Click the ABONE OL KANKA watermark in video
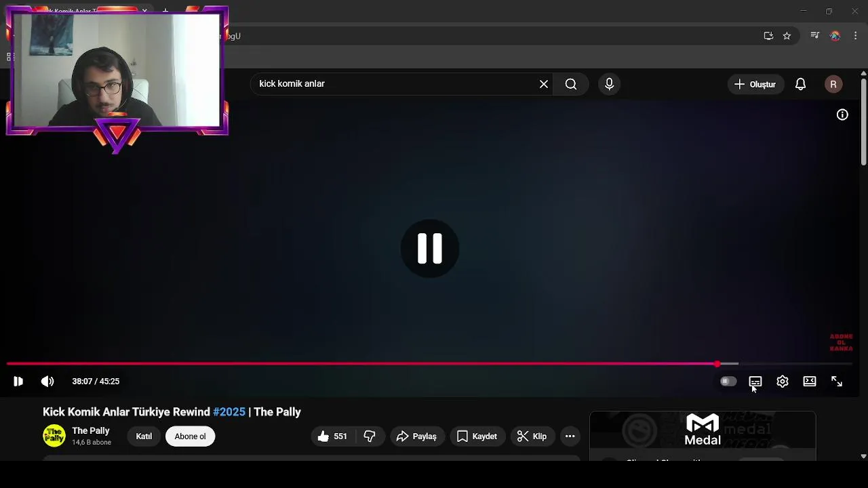The width and height of the screenshot is (868, 488). tap(842, 343)
